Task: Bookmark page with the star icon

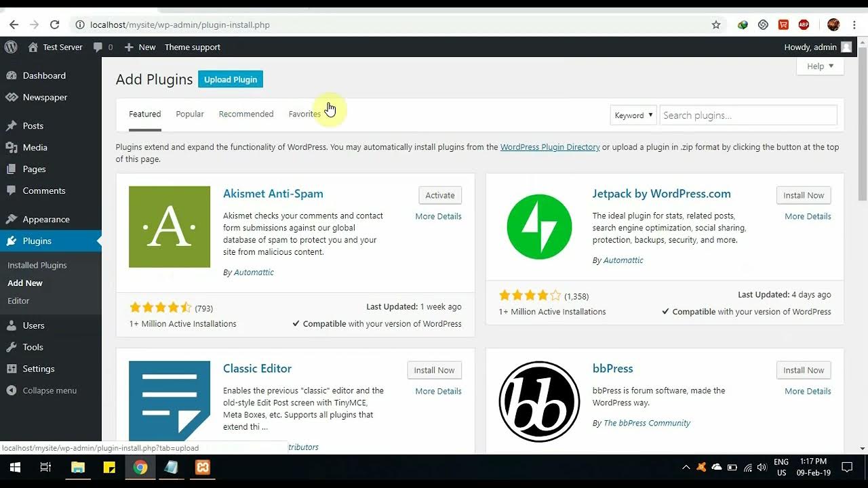Action: 716,25
